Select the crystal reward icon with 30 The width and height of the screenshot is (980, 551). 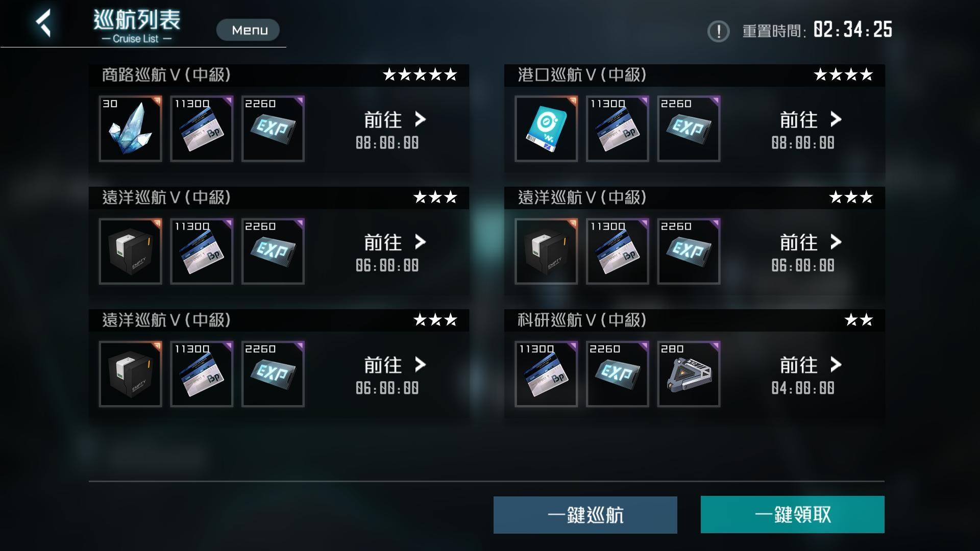tap(130, 129)
